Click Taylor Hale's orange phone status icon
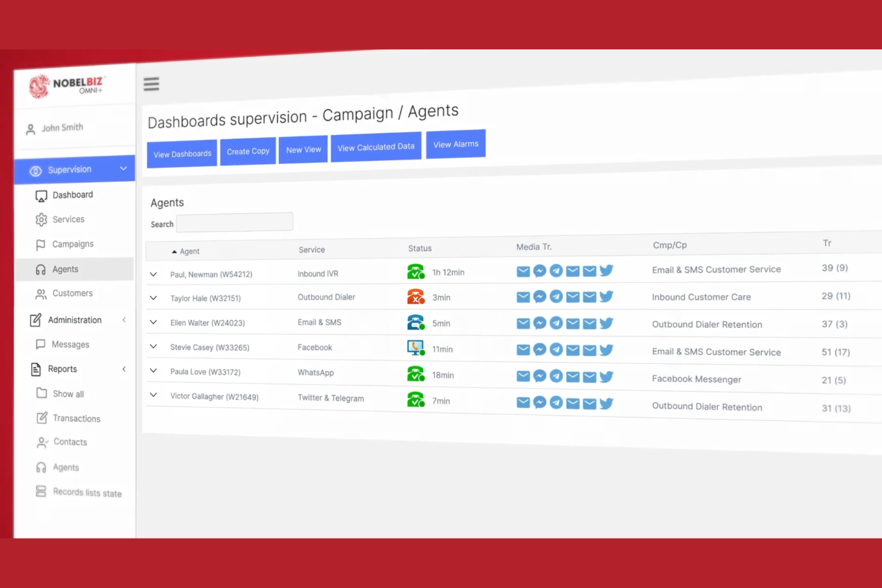This screenshot has height=588, width=882. click(x=415, y=297)
